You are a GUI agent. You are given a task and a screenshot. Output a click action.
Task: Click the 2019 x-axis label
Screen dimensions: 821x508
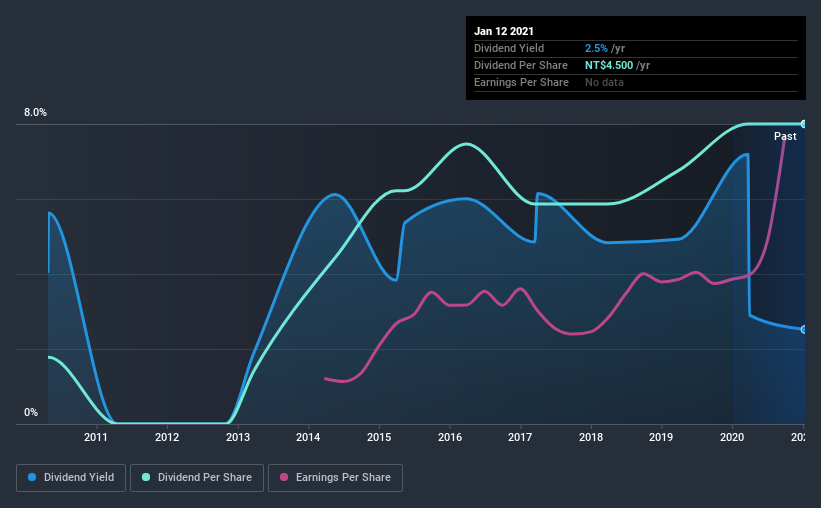(x=661, y=437)
